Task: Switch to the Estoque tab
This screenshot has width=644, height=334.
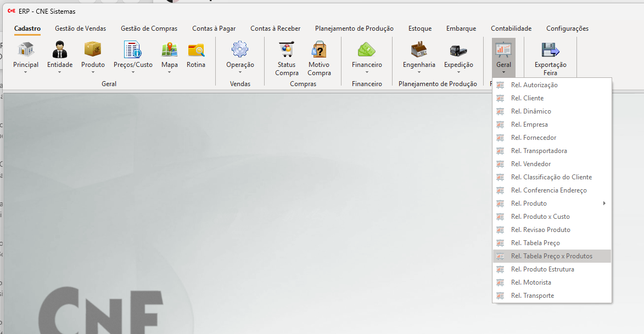Action: (x=420, y=29)
